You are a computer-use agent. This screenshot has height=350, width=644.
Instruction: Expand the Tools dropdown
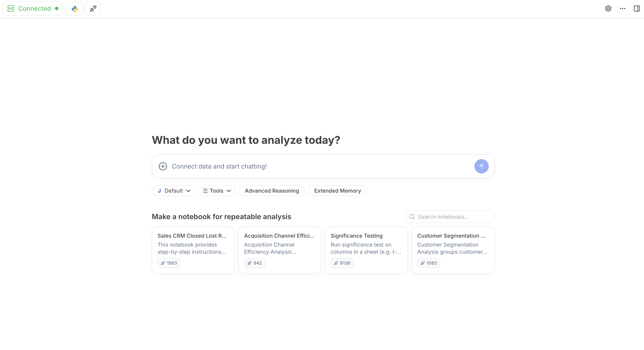coord(217,191)
